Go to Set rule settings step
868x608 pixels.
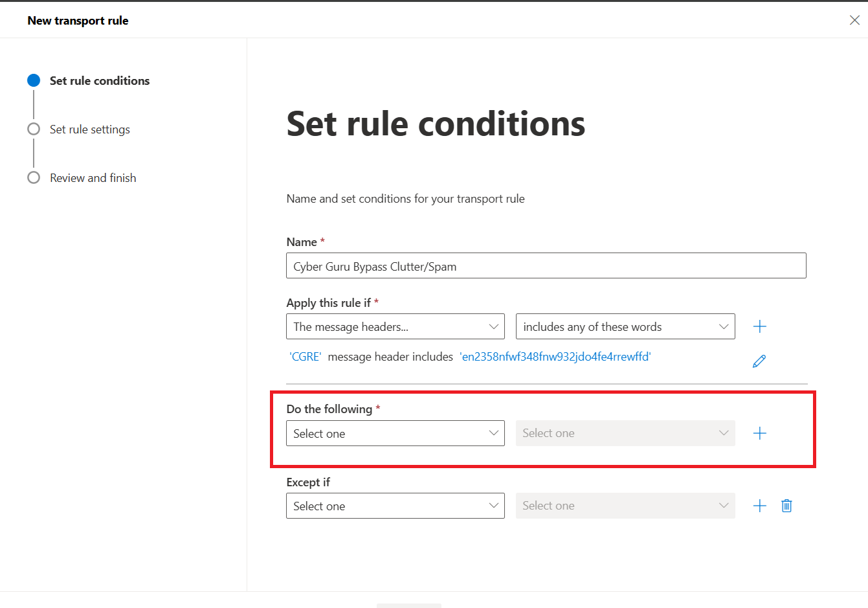(90, 129)
